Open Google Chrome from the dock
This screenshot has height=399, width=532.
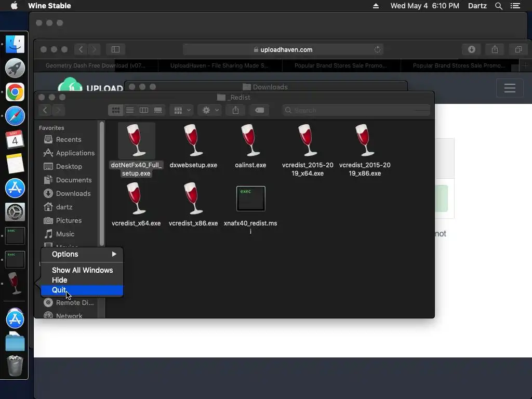(15, 92)
